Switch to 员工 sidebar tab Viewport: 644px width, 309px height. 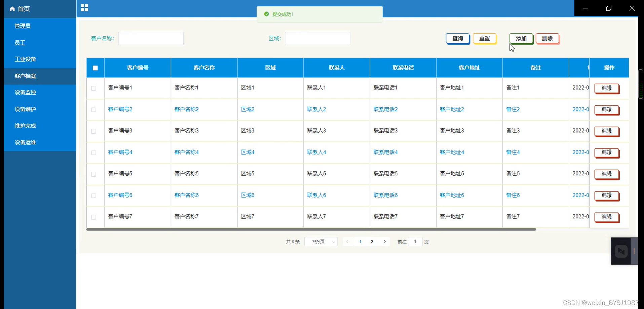tap(20, 43)
